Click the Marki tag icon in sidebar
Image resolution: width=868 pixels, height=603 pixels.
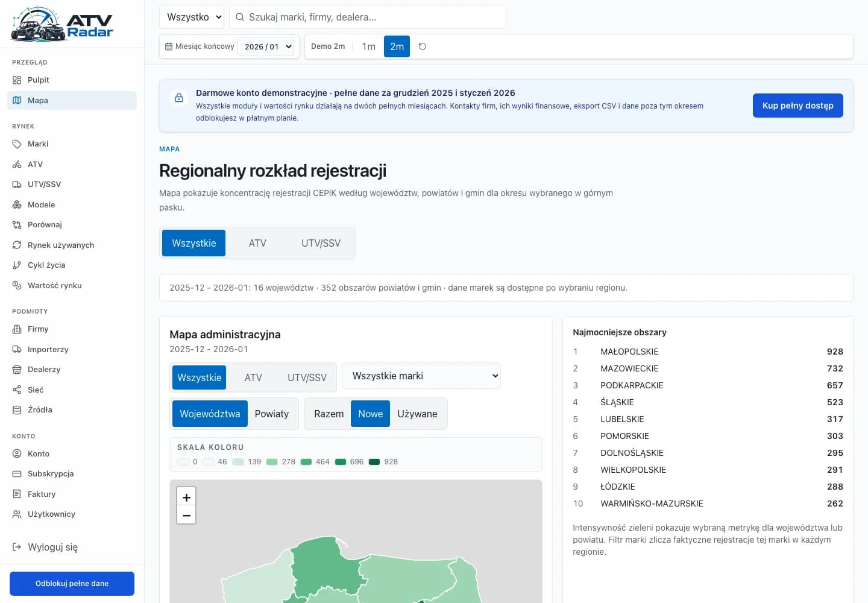(17, 144)
